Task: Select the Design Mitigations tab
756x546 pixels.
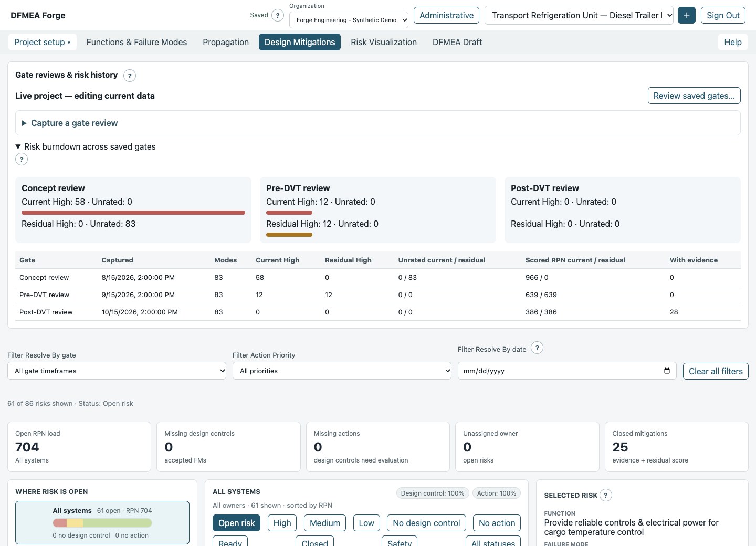Action: [x=300, y=42]
